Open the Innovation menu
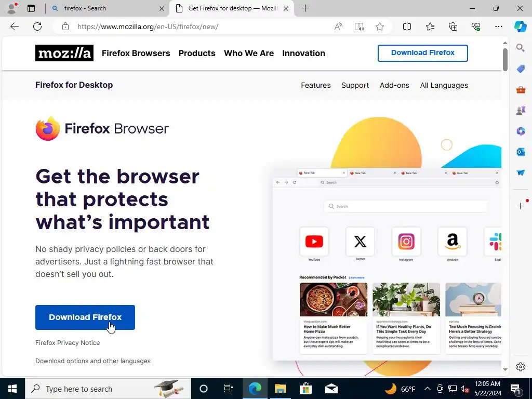 tap(303, 54)
